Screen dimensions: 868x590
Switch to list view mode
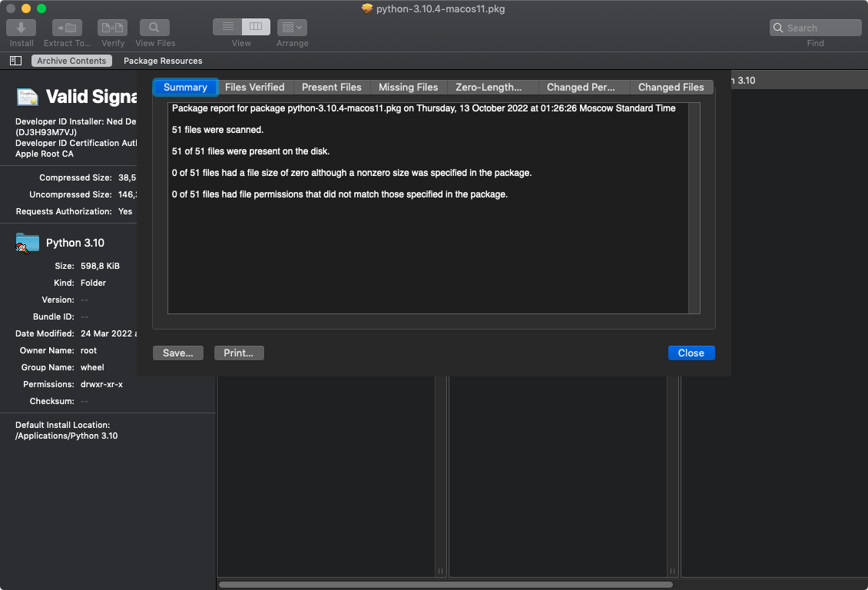[x=227, y=27]
